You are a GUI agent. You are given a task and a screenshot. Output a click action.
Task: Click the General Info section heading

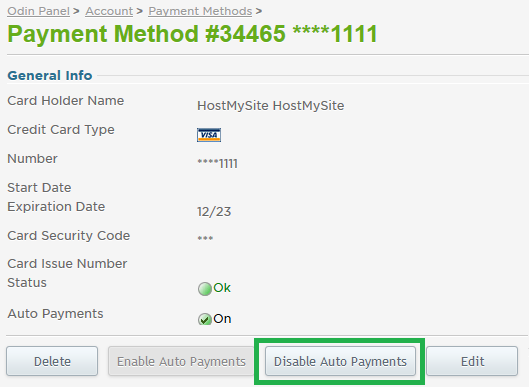click(50, 75)
